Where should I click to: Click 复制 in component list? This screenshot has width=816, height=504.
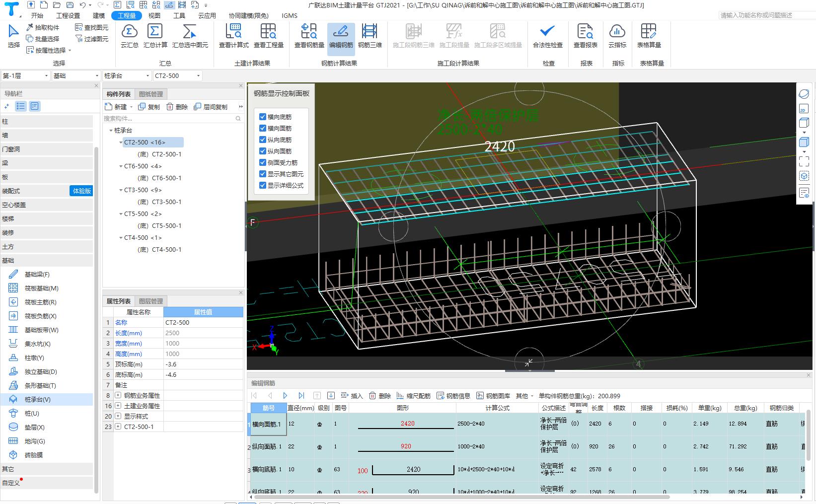click(x=149, y=107)
